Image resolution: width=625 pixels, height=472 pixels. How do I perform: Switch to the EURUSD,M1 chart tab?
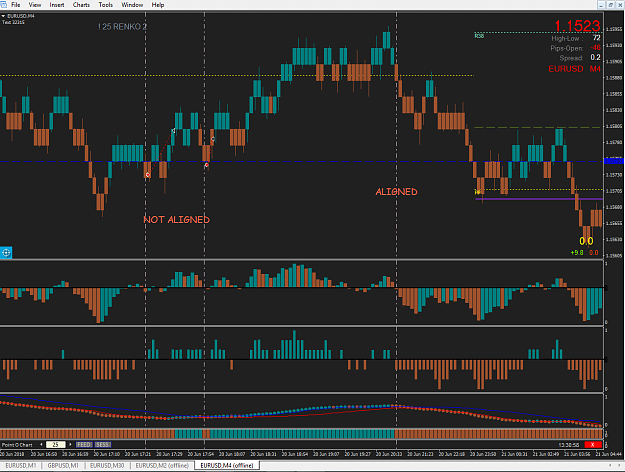20,465
